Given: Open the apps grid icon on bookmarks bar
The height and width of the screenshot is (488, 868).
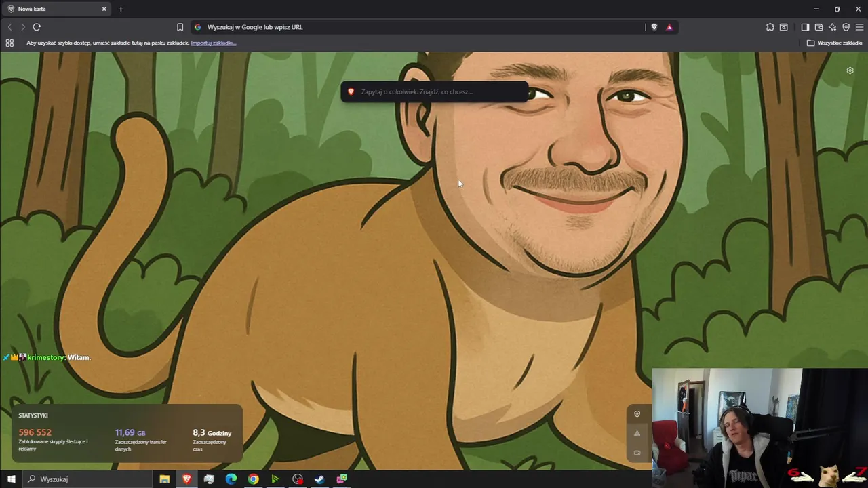Looking at the screenshot, I should point(9,43).
